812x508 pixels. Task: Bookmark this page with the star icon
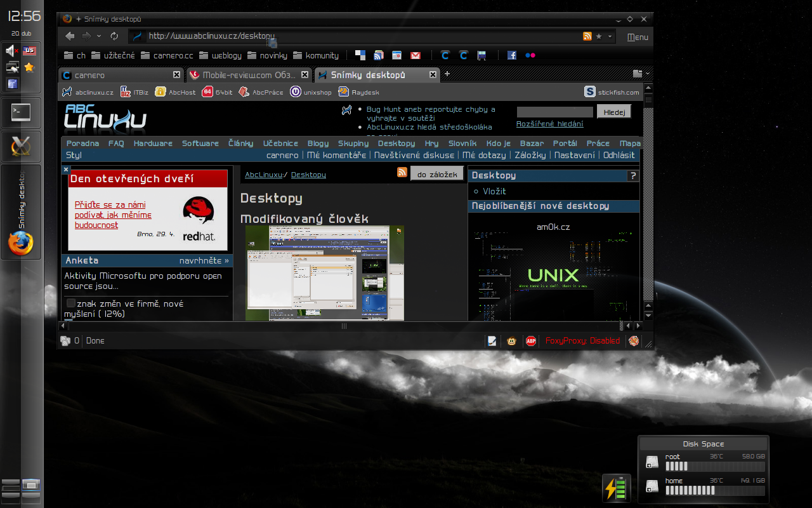[599, 36]
